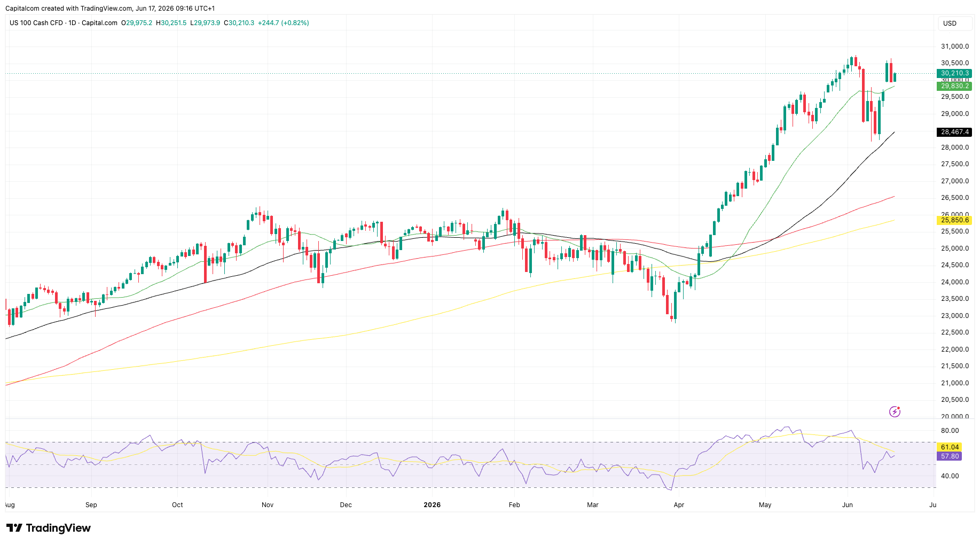Click the 2026 year marker on time axis

pyautogui.click(x=432, y=505)
